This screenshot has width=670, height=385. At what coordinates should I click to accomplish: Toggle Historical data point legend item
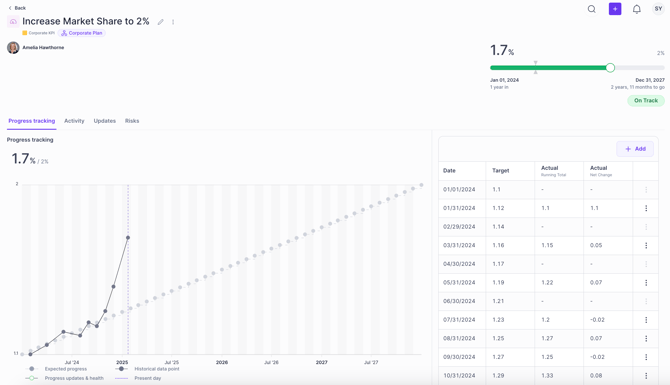tap(147, 369)
